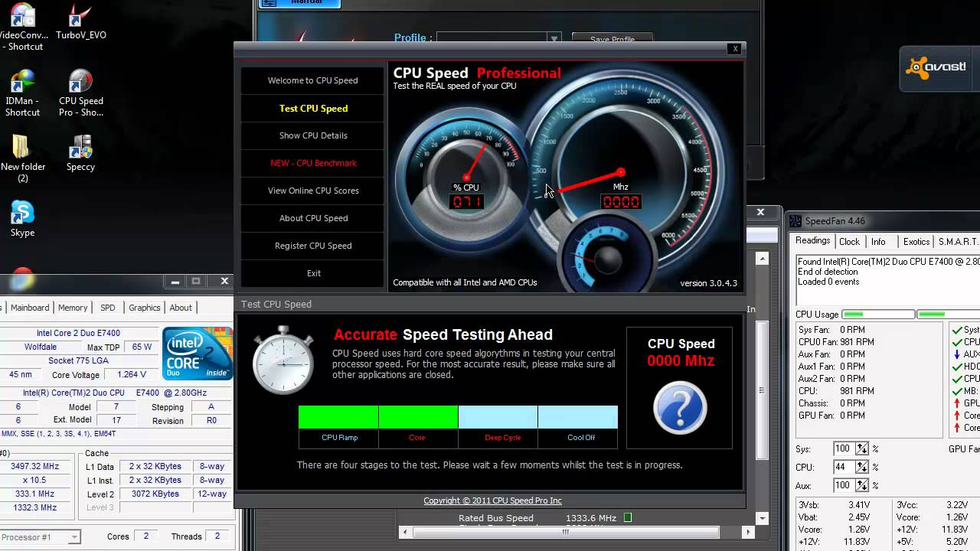The image size is (980, 551).
Task: Open Register CPU Speed
Action: pos(312,246)
